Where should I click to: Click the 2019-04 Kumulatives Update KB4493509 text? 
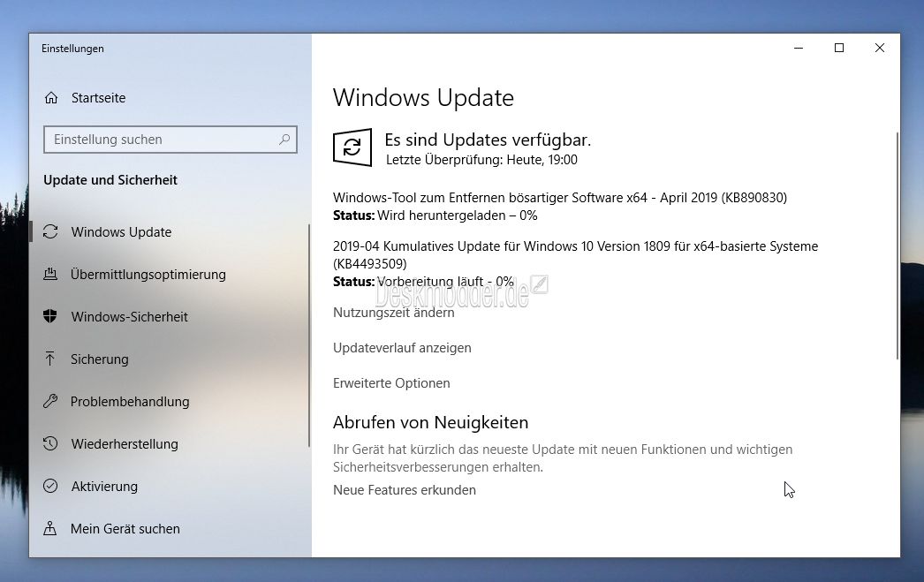(575, 254)
